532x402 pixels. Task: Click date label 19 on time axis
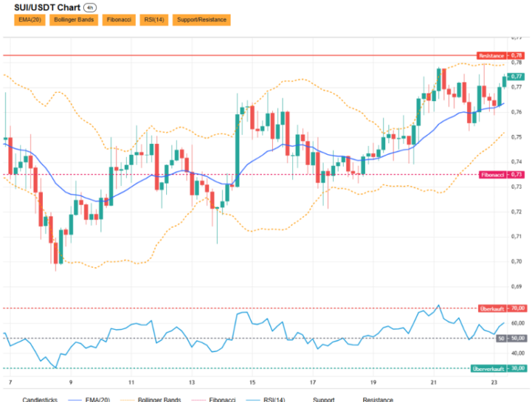point(373,383)
